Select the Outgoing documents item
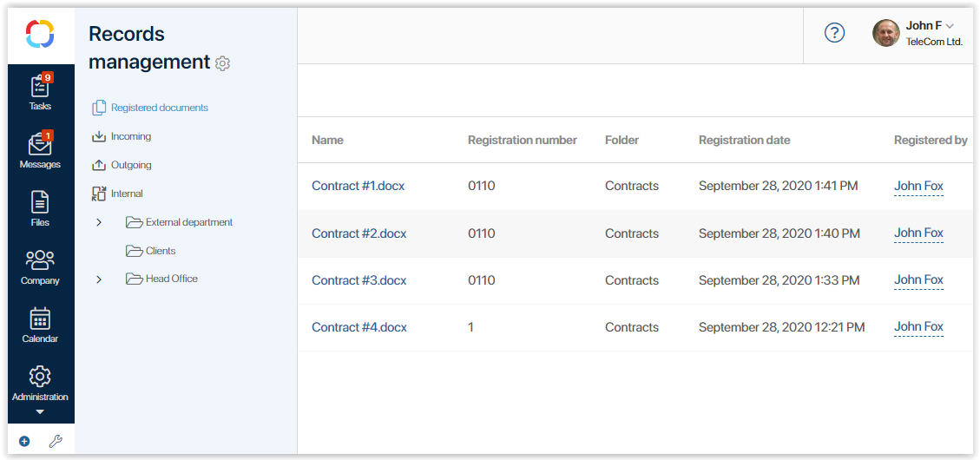This screenshot has height=460, width=980. coord(130,165)
